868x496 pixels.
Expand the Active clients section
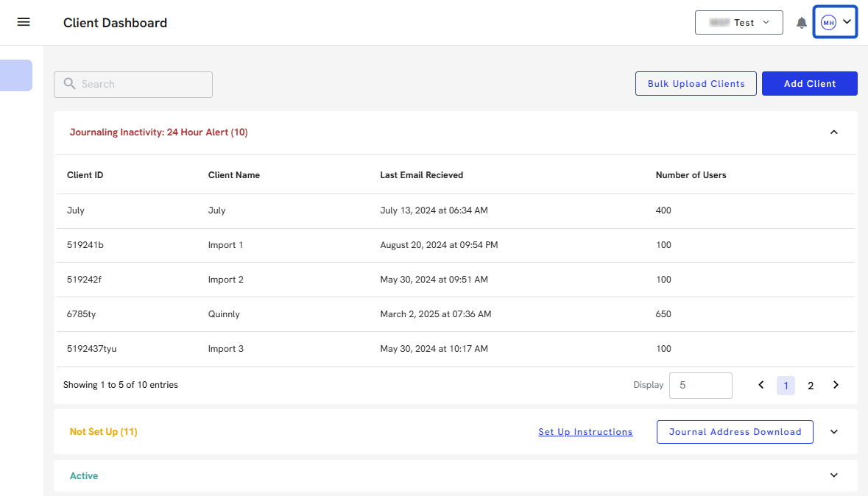[833, 475]
